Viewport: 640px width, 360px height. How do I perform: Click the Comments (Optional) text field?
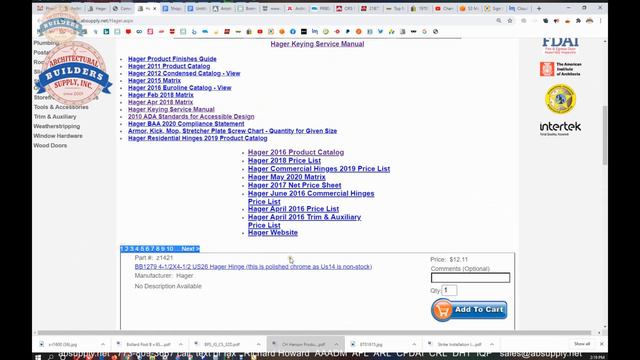(470, 278)
